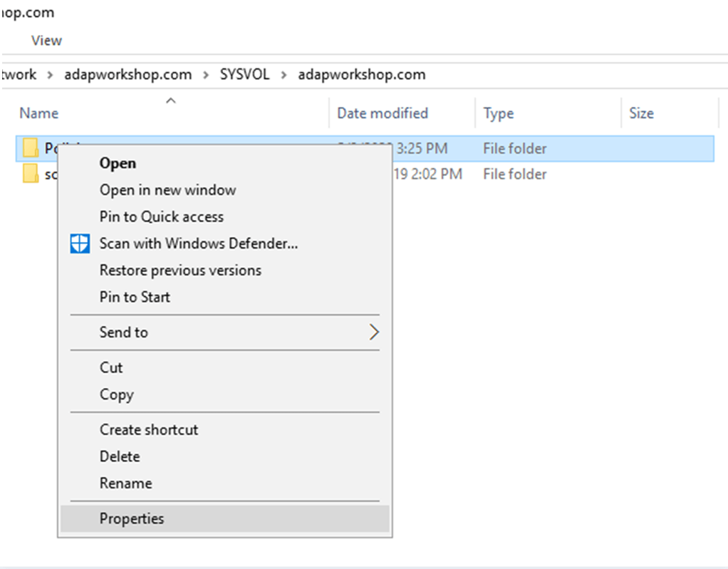Expand chevron after the Network breadcrumb

click(x=50, y=75)
